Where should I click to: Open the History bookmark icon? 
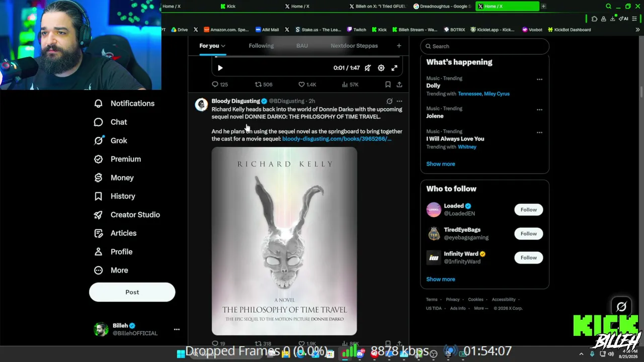(99, 196)
